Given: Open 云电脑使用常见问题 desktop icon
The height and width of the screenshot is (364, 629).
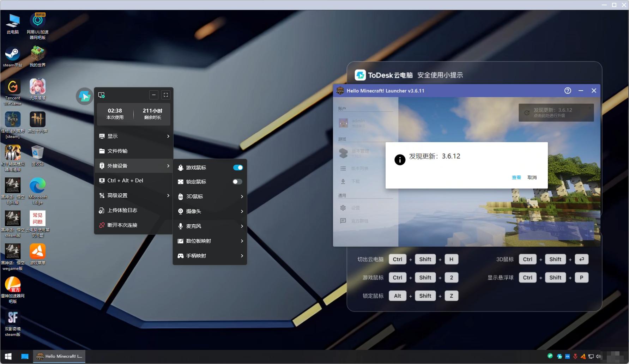Looking at the screenshot, I should pyautogui.click(x=38, y=224).
